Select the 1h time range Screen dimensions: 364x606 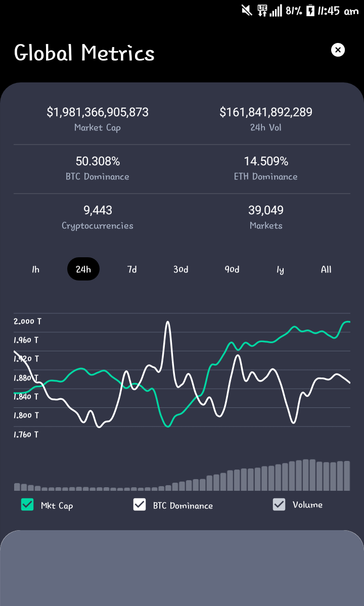35,269
